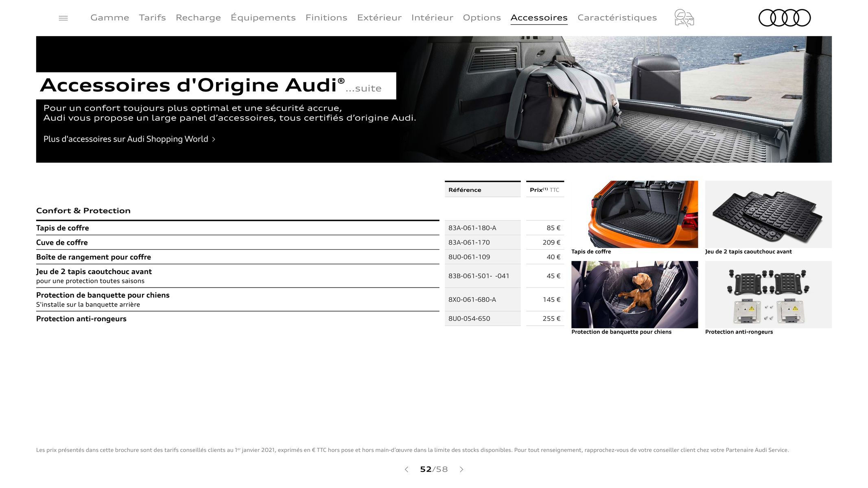
Task: Click the 45 € price
Action: (553, 276)
